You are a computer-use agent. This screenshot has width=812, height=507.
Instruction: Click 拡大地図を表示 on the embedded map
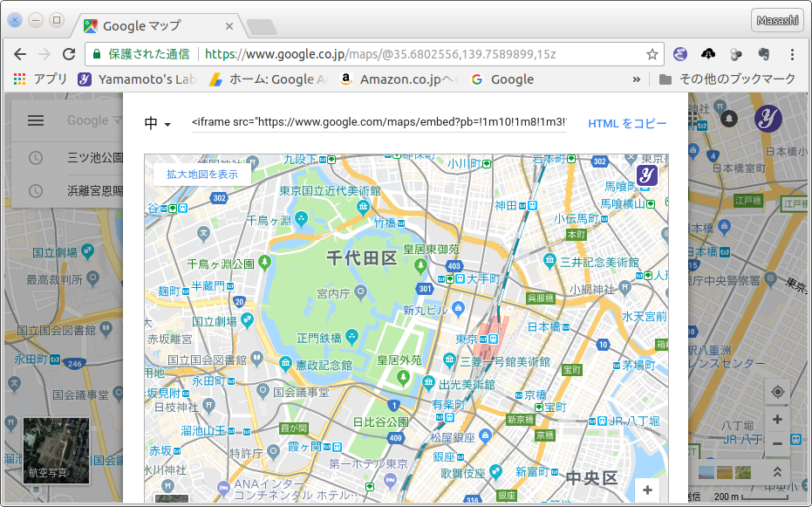click(x=202, y=174)
